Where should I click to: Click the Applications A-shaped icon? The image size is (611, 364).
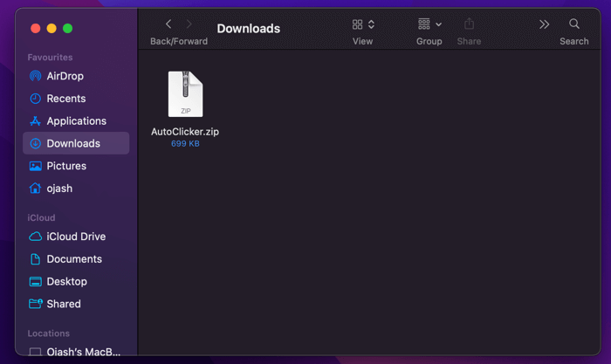[x=36, y=121]
